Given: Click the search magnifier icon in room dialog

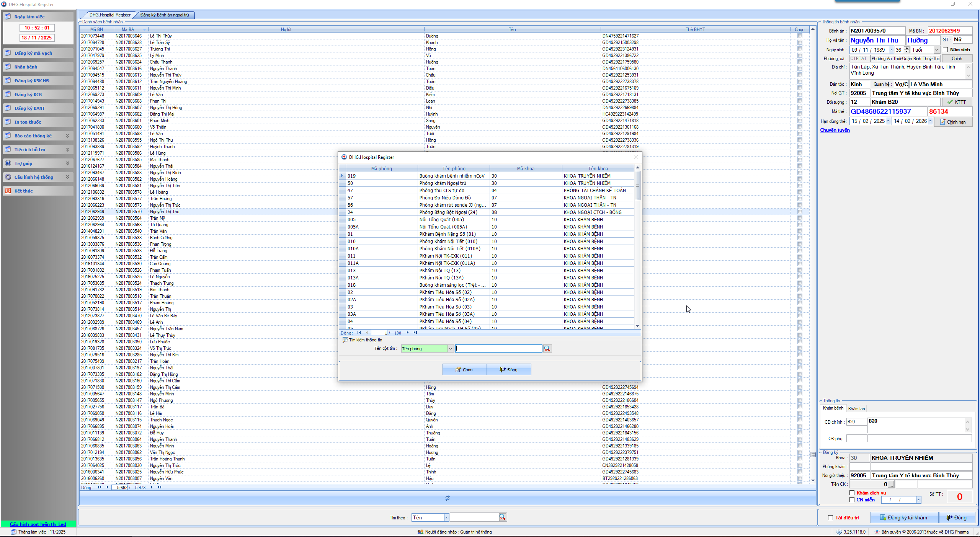Looking at the screenshot, I should coord(547,349).
